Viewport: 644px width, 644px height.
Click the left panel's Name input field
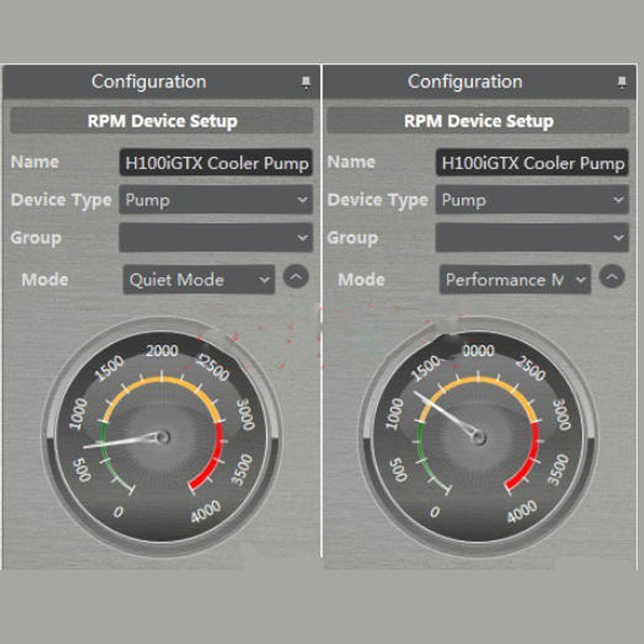(216, 163)
